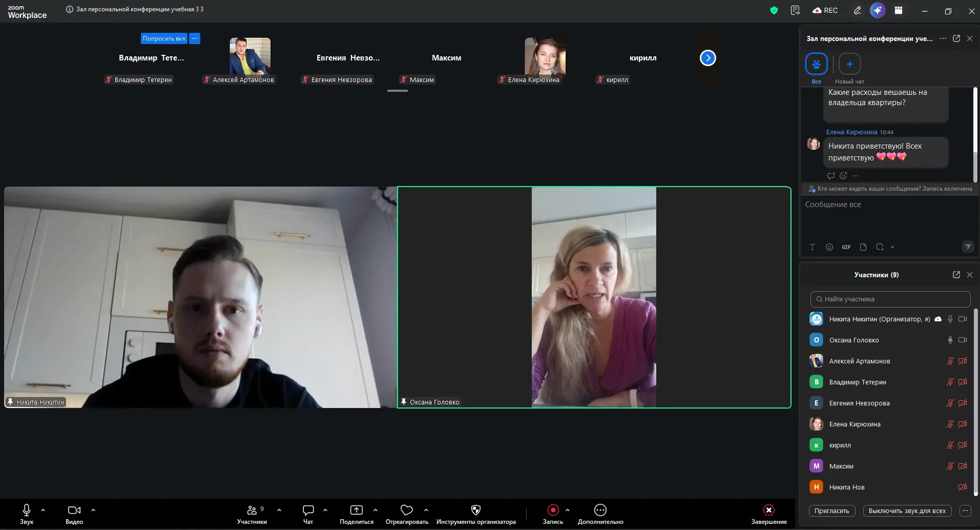Open participants panel more options button
Viewport: 980px width, 530px height.
click(x=965, y=511)
